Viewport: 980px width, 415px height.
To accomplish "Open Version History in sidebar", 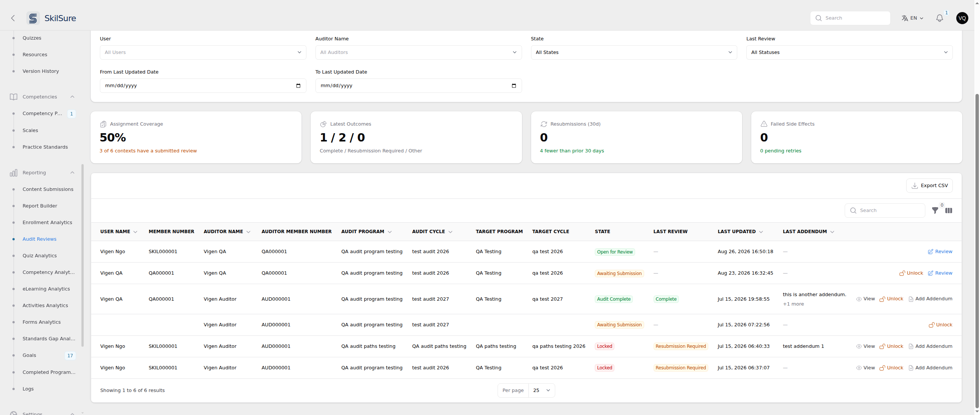I will (41, 71).
